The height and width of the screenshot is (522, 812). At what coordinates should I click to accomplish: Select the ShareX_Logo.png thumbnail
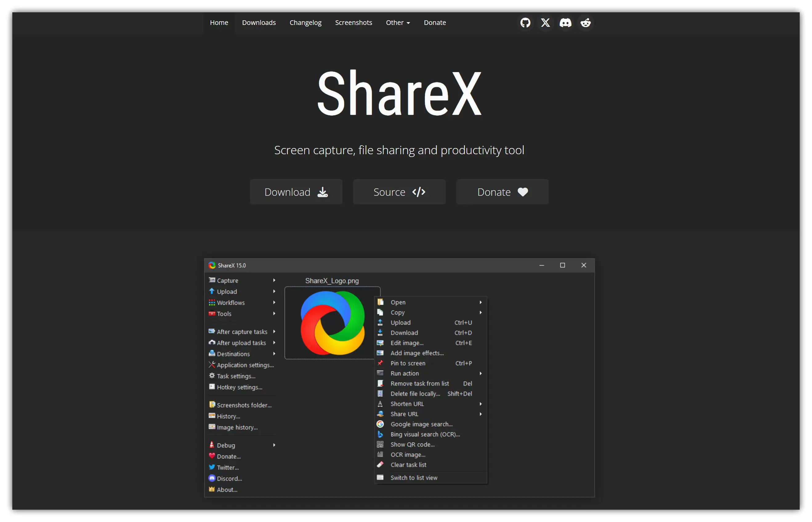click(332, 323)
